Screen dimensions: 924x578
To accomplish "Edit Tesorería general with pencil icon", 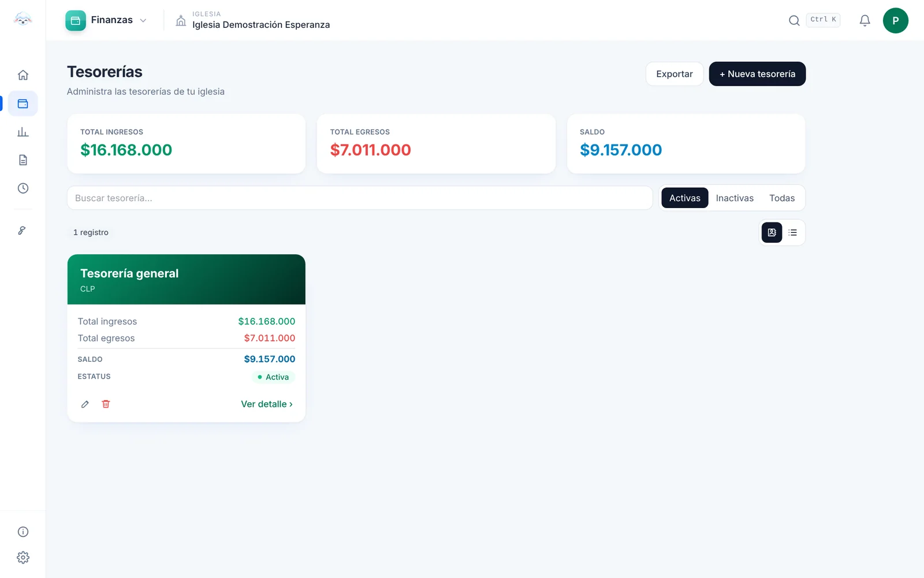I will click(85, 404).
